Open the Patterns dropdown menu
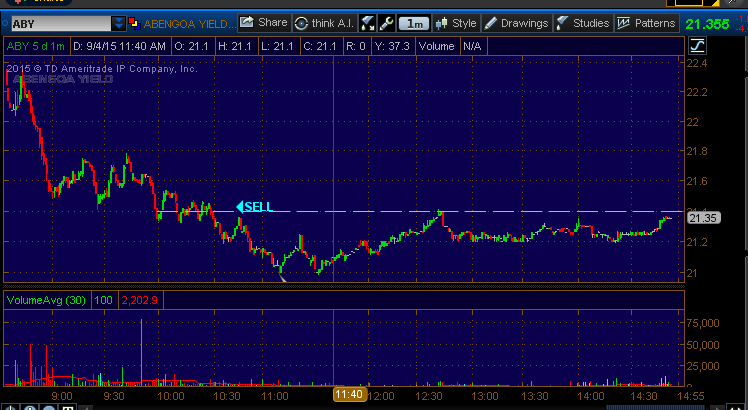748x410 pixels. pos(646,22)
